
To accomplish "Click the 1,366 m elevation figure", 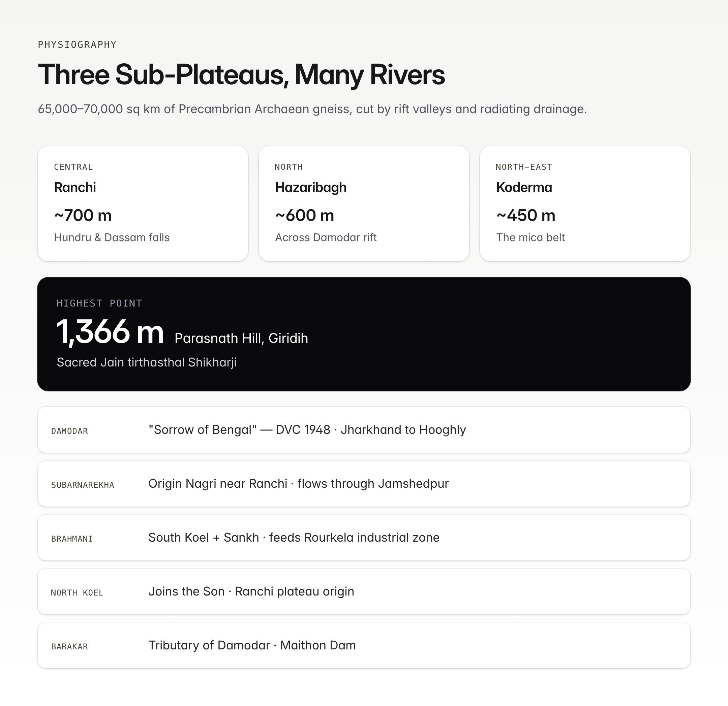I will [110, 332].
